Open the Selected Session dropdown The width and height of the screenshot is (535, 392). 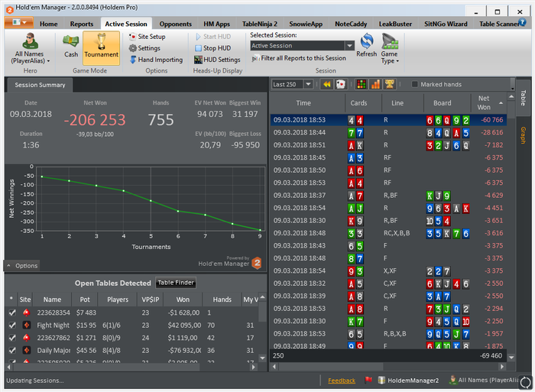point(349,46)
